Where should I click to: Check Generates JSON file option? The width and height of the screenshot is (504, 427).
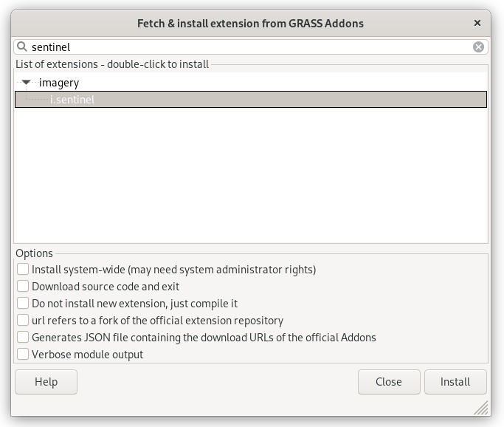click(23, 337)
